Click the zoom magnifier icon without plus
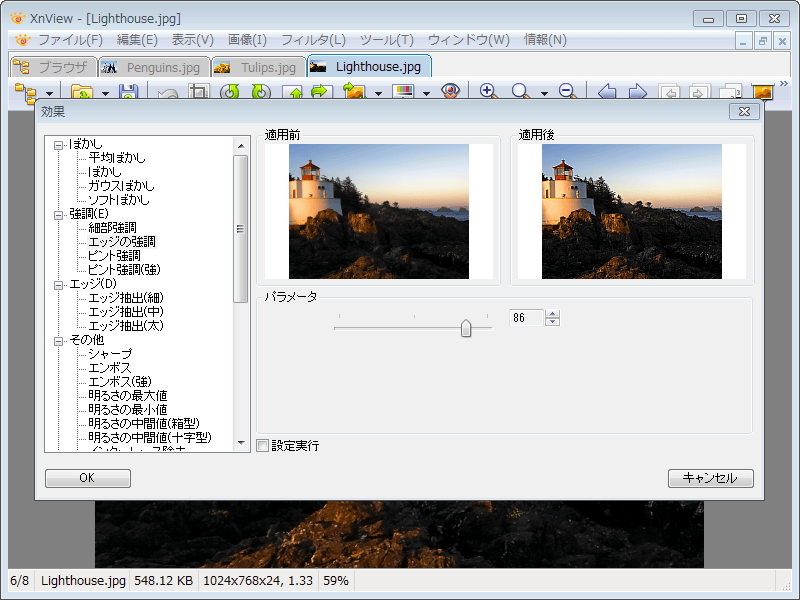This screenshot has width=800, height=600. point(521,92)
